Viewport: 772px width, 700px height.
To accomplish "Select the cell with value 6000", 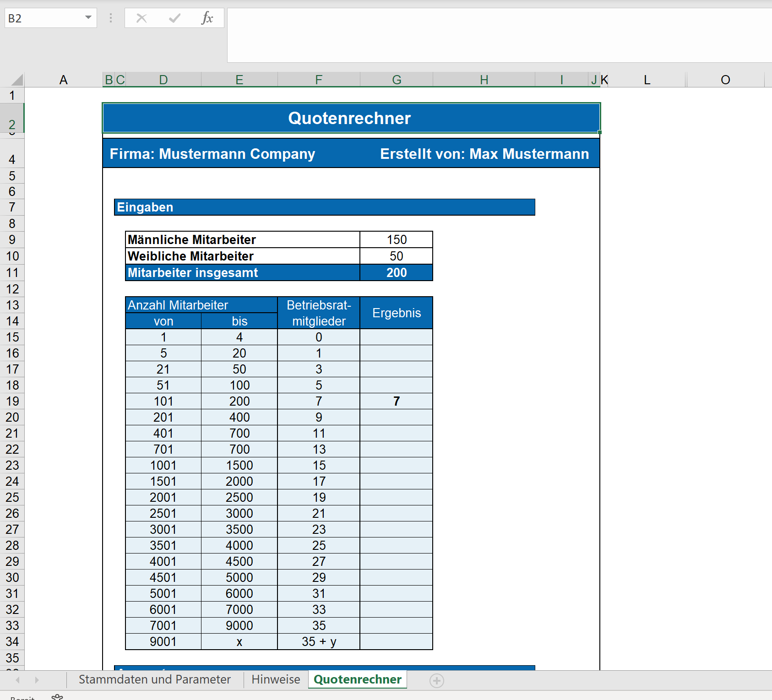I will (x=239, y=594).
